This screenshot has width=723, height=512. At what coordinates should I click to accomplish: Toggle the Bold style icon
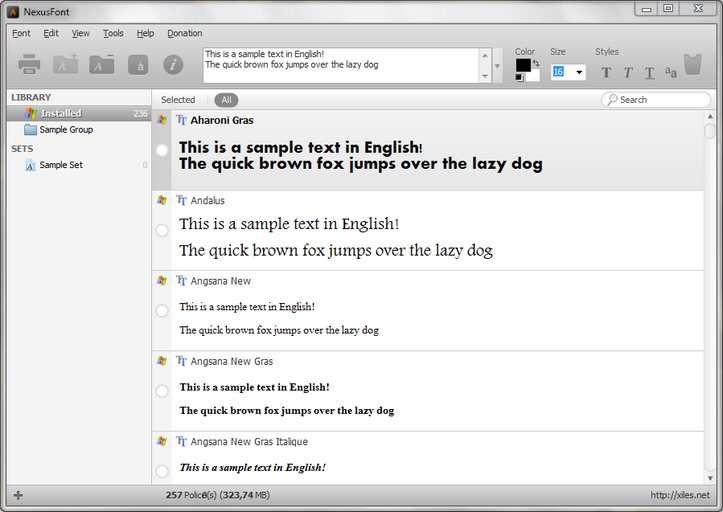coord(606,72)
